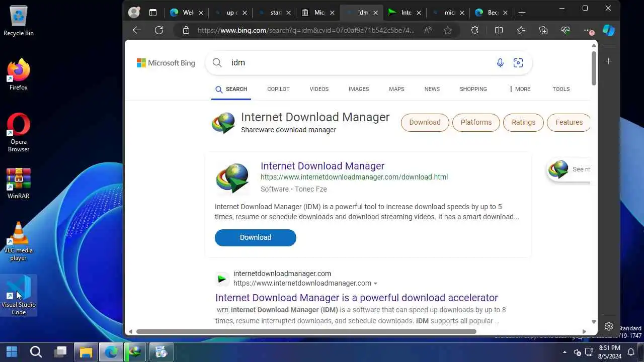Open File Explorer from taskbar
The height and width of the screenshot is (362, 644).
pyautogui.click(x=86, y=351)
